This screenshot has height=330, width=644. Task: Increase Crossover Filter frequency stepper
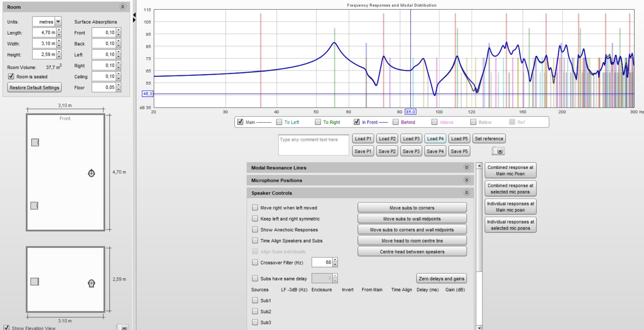pyautogui.click(x=335, y=260)
